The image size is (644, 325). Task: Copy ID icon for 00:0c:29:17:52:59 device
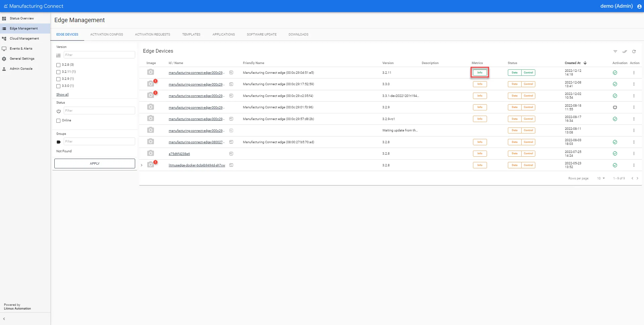click(231, 84)
